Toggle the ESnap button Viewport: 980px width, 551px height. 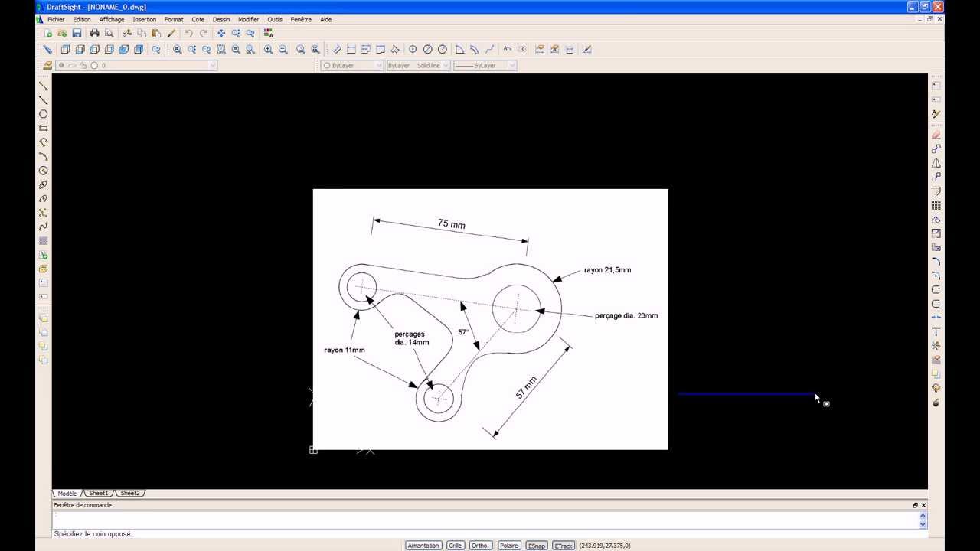point(536,546)
